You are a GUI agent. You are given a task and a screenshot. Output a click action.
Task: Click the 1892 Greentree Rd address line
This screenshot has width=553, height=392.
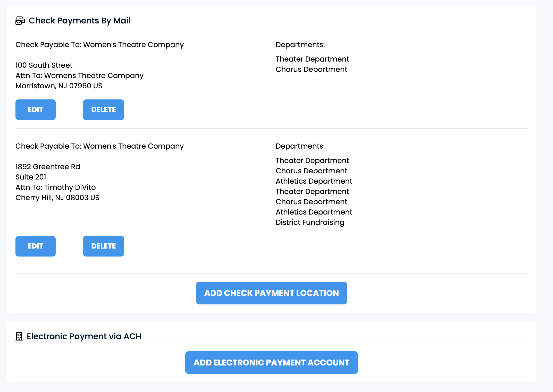[48, 167]
